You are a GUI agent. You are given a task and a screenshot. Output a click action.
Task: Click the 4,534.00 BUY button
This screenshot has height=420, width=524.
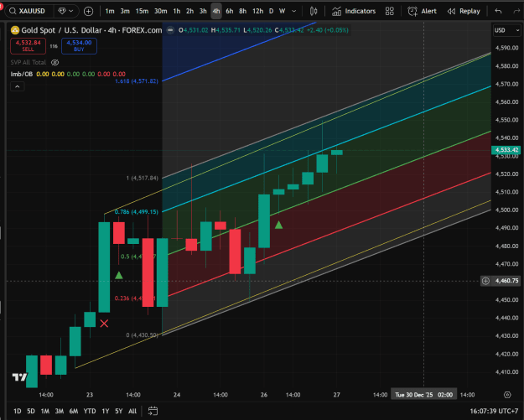pos(79,46)
